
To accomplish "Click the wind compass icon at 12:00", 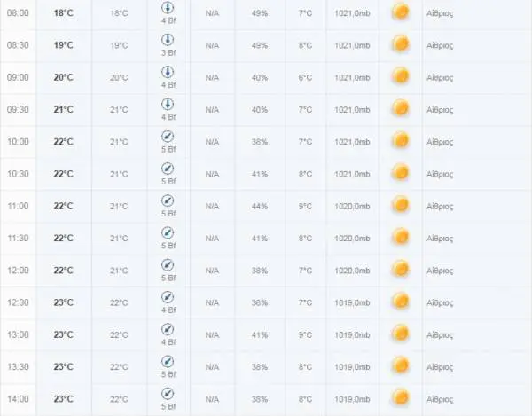I will [168, 265].
